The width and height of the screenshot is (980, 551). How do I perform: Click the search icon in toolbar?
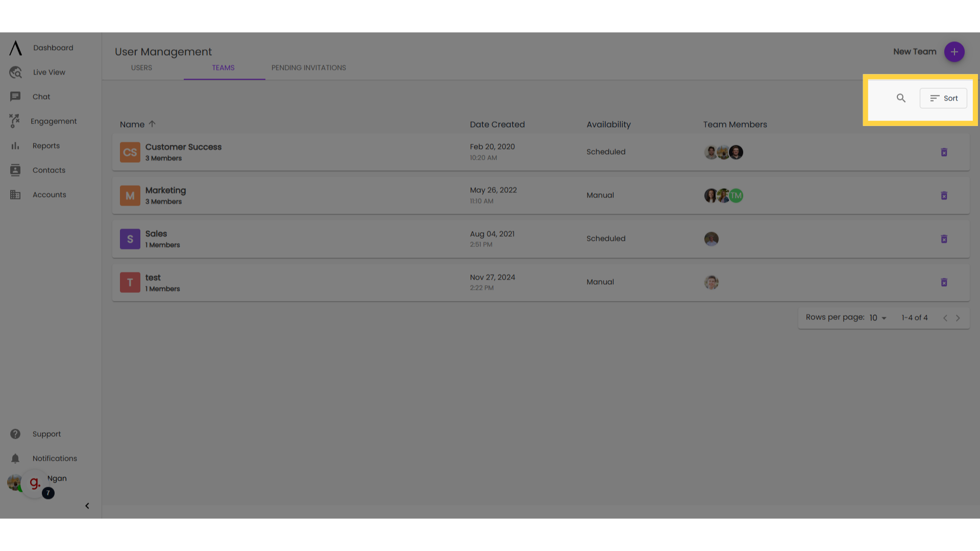901,97
